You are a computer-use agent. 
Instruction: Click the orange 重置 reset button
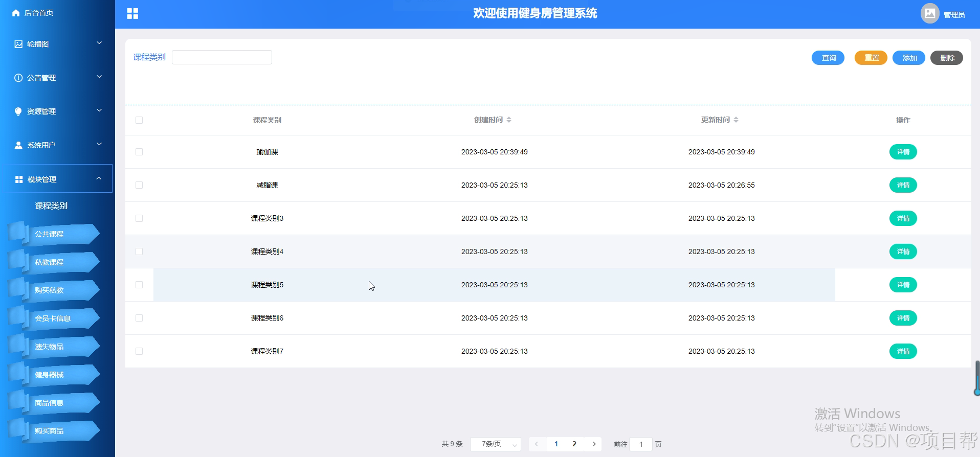tap(871, 58)
